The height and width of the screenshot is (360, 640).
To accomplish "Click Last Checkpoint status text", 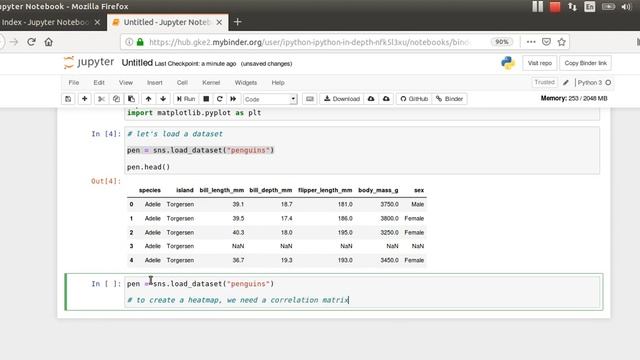I will [x=196, y=64].
